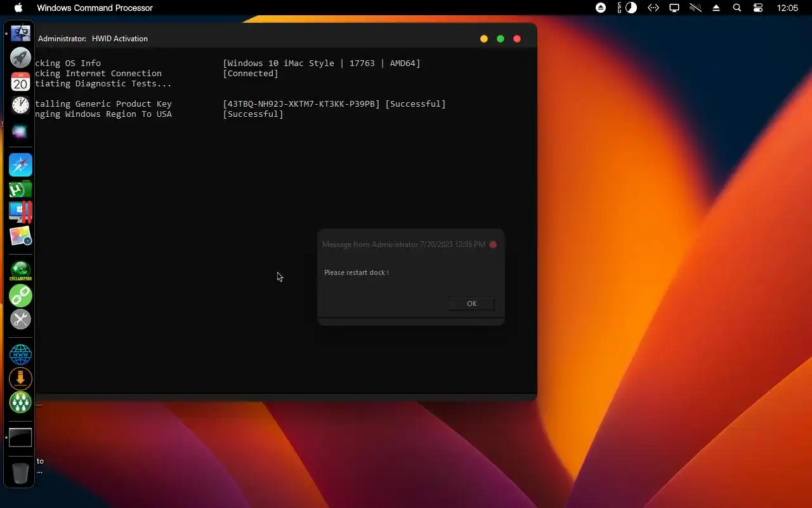This screenshot has height=508, width=812.
Task: Click the plain eject triangle icon
Action: (716, 8)
